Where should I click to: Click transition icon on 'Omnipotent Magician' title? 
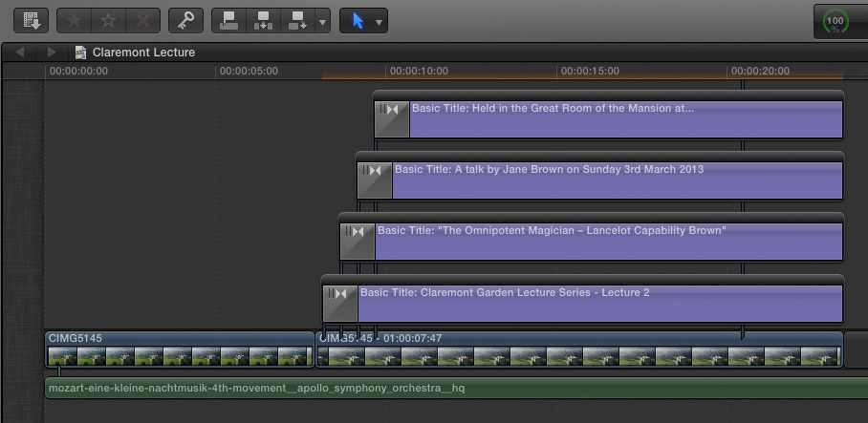(x=358, y=242)
